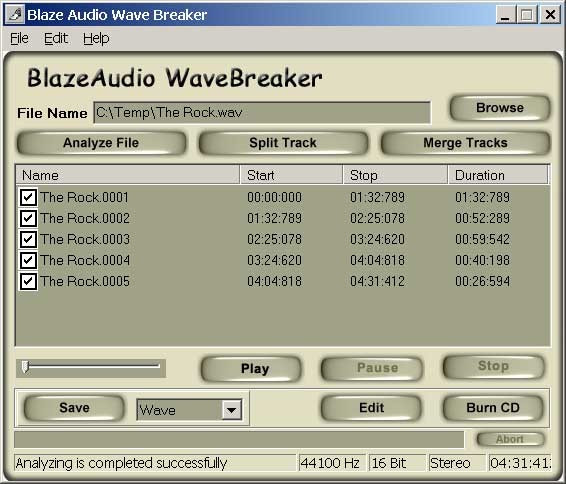The width and height of the screenshot is (566, 484).
Task: Select the row named The Rock.0005
Action: 283,282
